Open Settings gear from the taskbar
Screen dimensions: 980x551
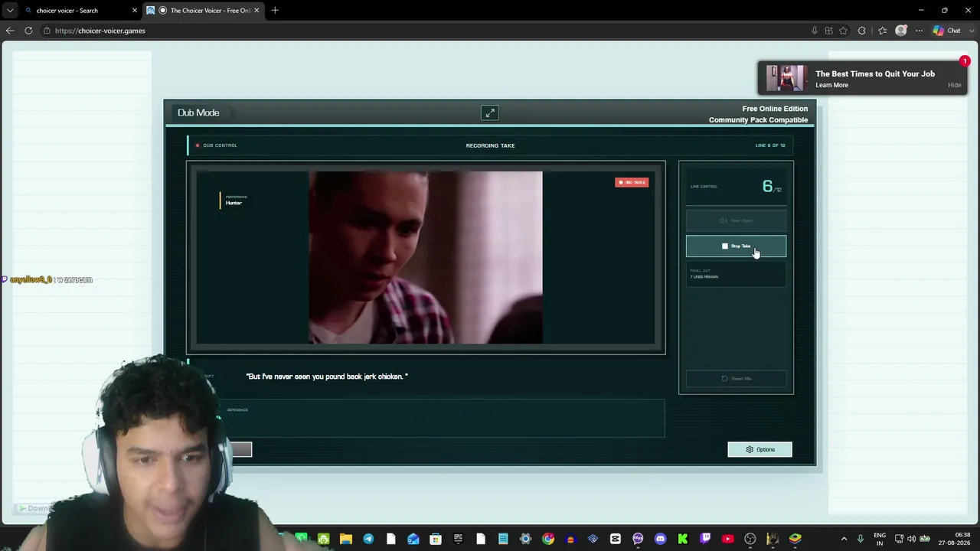point(525,540)
